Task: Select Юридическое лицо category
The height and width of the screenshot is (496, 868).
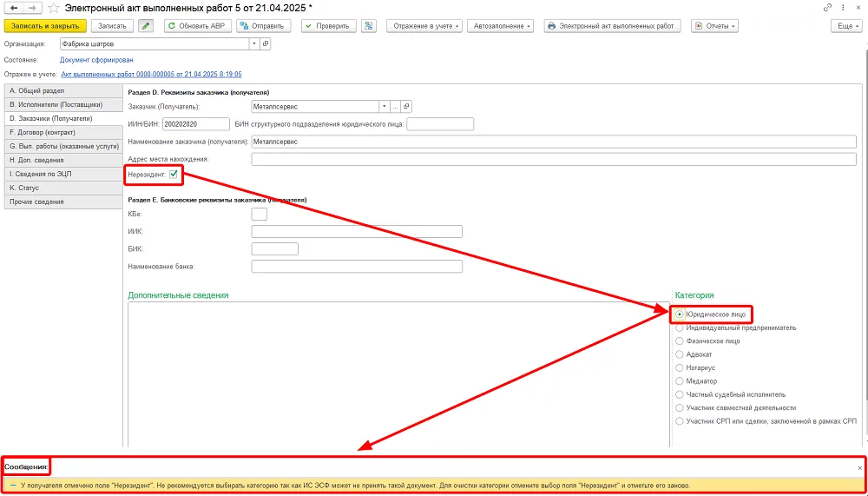Action: tap(680, 314)
